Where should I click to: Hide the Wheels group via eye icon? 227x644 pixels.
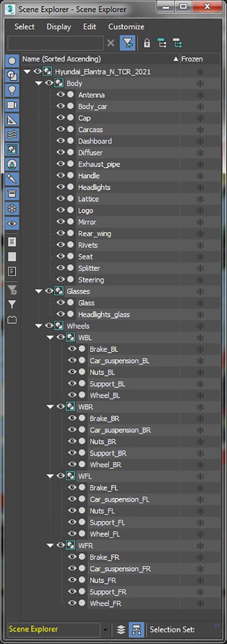[49, 326]
